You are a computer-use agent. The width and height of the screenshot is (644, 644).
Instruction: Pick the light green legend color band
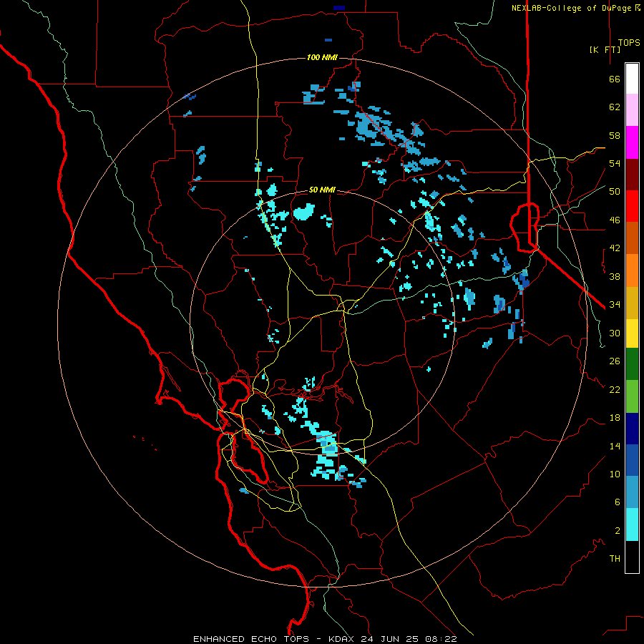click(632, 396)
